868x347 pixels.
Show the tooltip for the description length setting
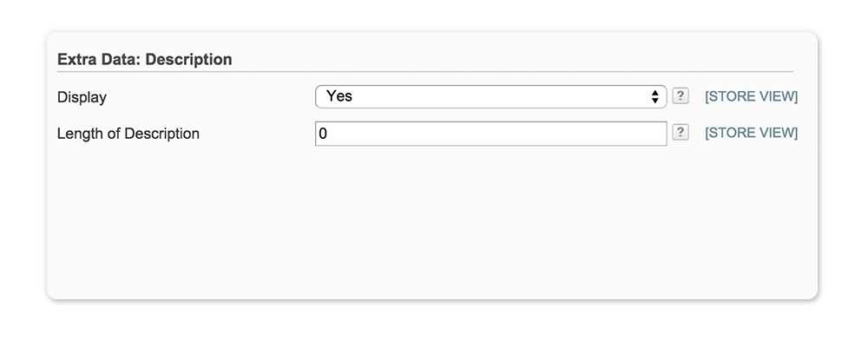pos(681,133)
